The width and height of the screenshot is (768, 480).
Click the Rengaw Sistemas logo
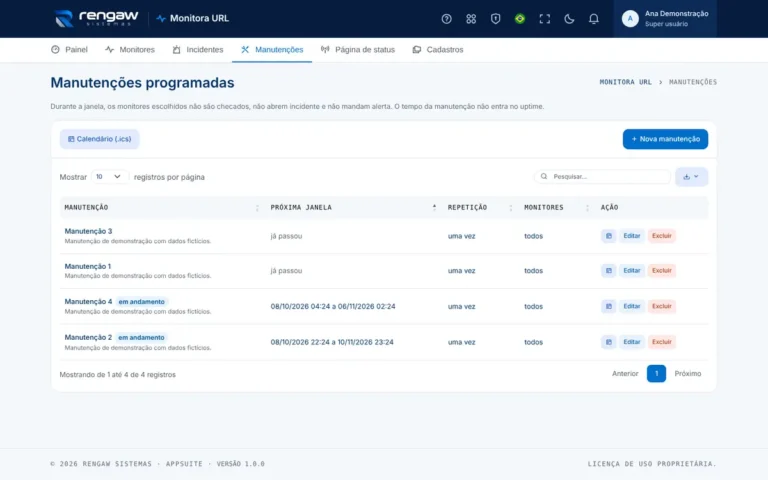pos(96,19)
